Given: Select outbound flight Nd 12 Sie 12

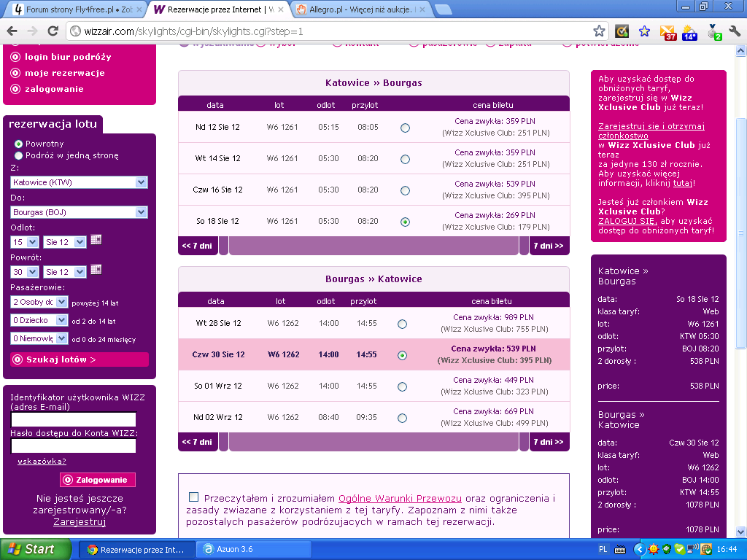Looking at the screenshot, I should click(405, 128).
